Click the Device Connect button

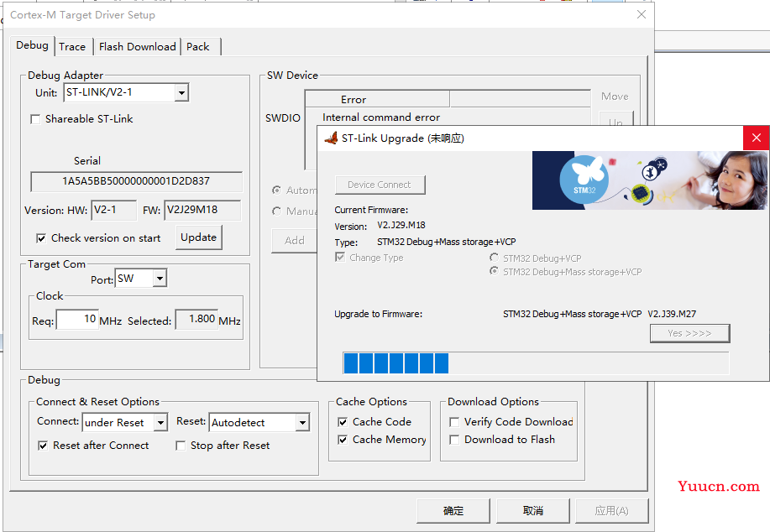[380, 185]
